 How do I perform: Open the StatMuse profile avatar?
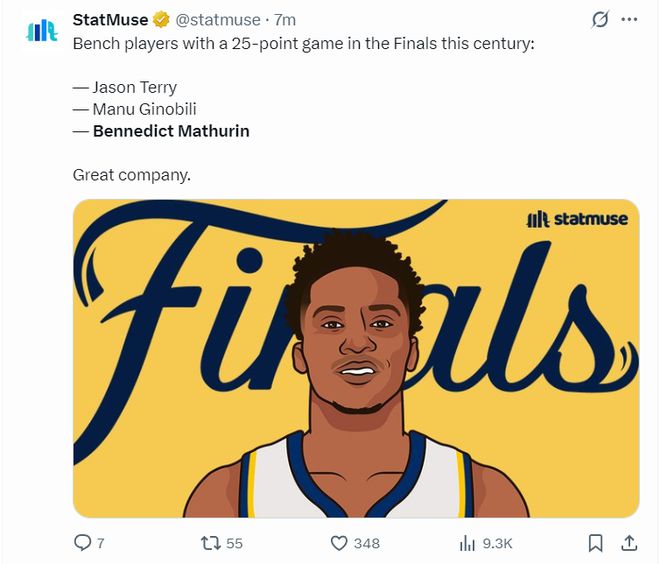[41, 30]
